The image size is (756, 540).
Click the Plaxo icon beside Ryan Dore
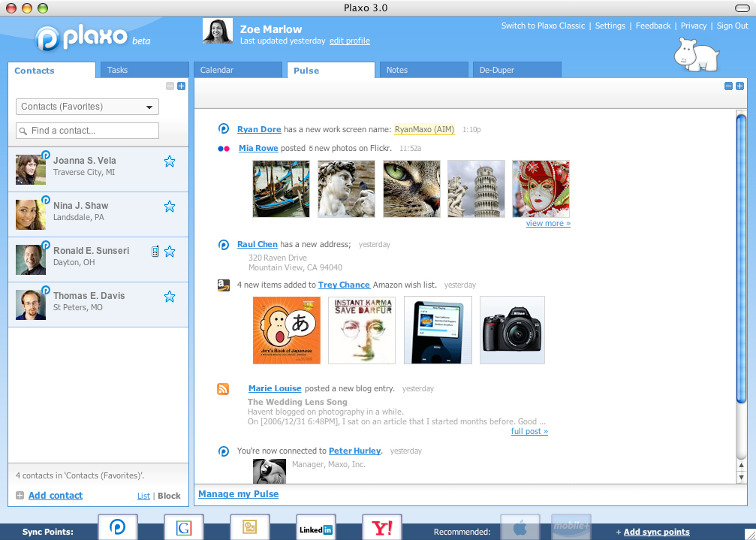pyautogui.click(x=223, y=128)
